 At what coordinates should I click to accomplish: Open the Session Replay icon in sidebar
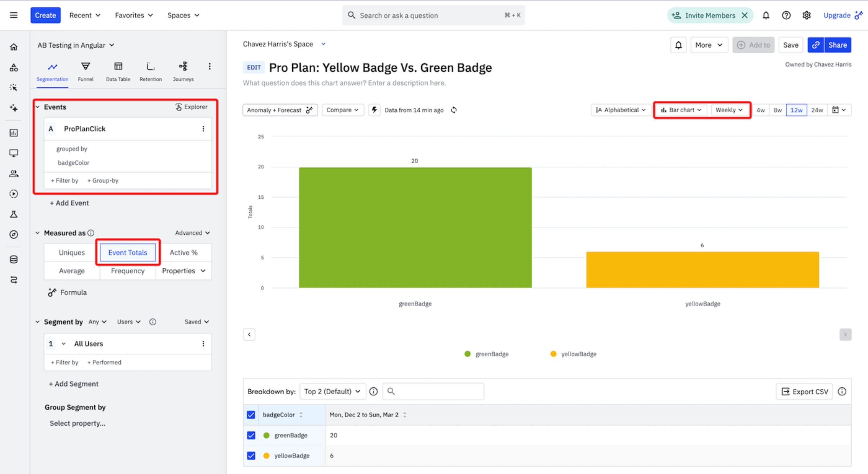[x=14, y=194]
